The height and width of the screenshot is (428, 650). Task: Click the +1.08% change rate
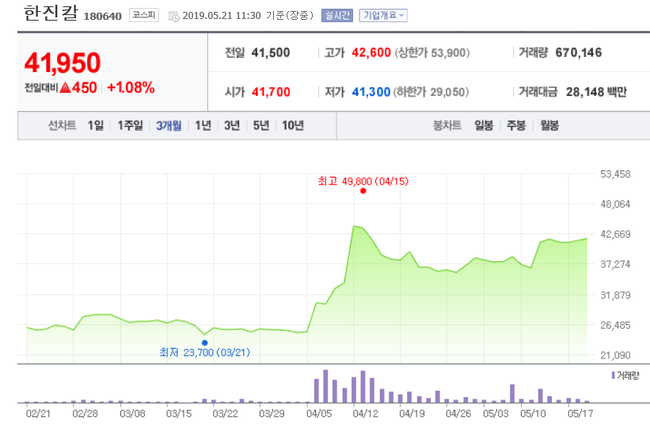pyautogui.click(x=131, y=88)
